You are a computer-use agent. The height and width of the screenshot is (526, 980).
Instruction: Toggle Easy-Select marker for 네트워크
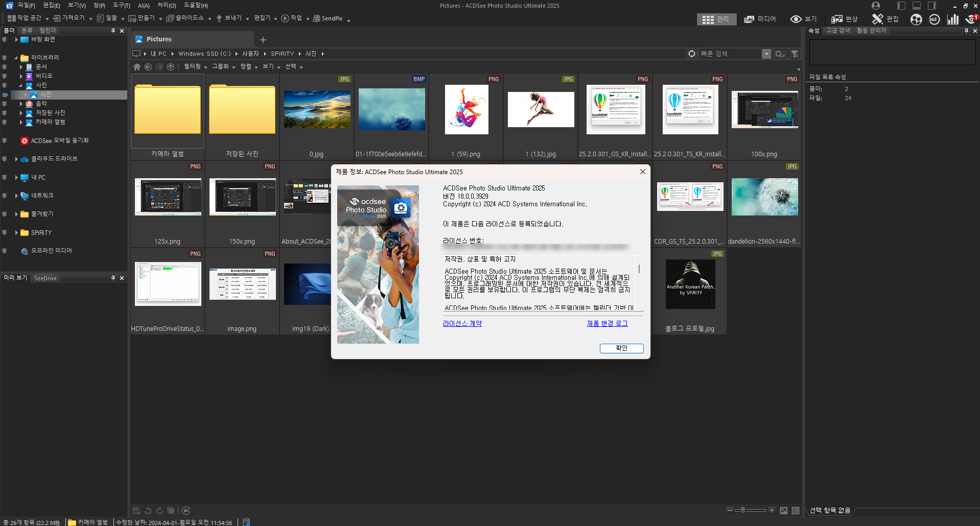[5, 196]
